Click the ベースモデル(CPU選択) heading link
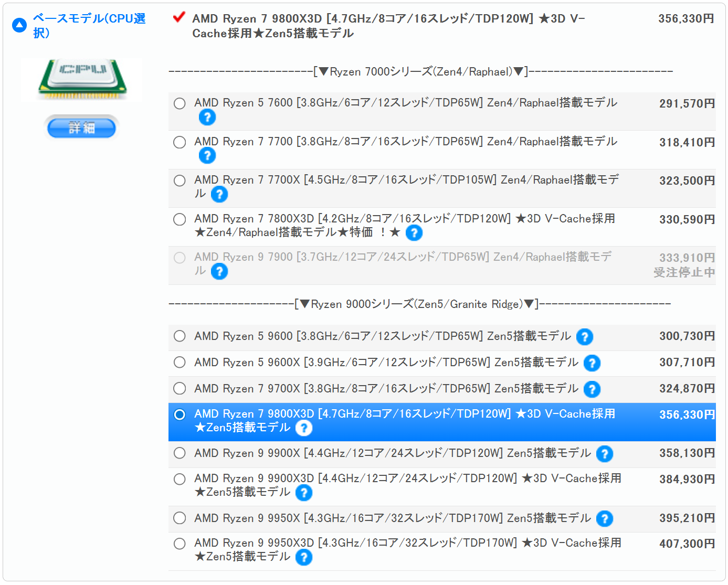The width and height of the screenshot is (728, 585). coord(89,25)
